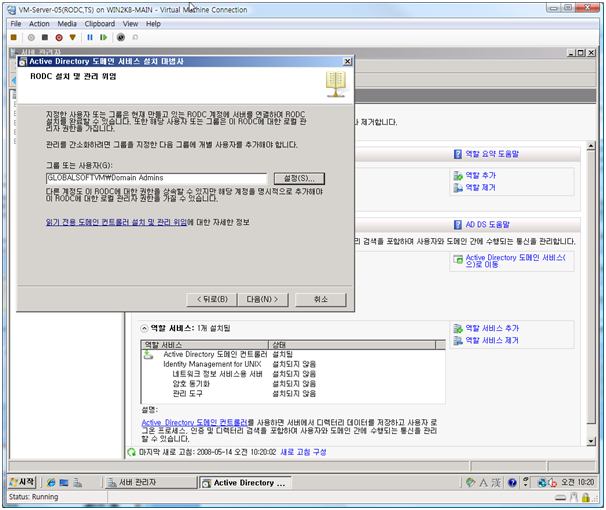Click the 역할 제거 link
This screenshot has height=510, width=606.
[x=480, y=188]
